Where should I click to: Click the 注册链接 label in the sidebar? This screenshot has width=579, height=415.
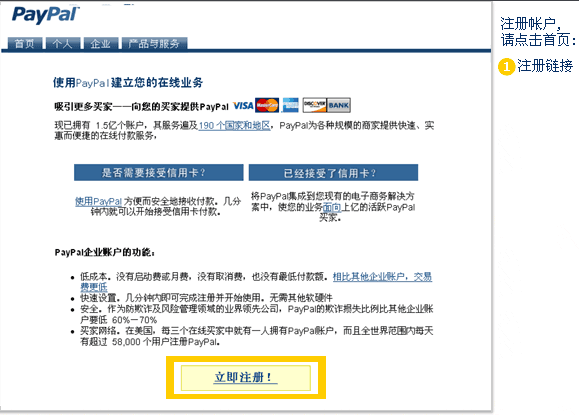pos(545,66)
